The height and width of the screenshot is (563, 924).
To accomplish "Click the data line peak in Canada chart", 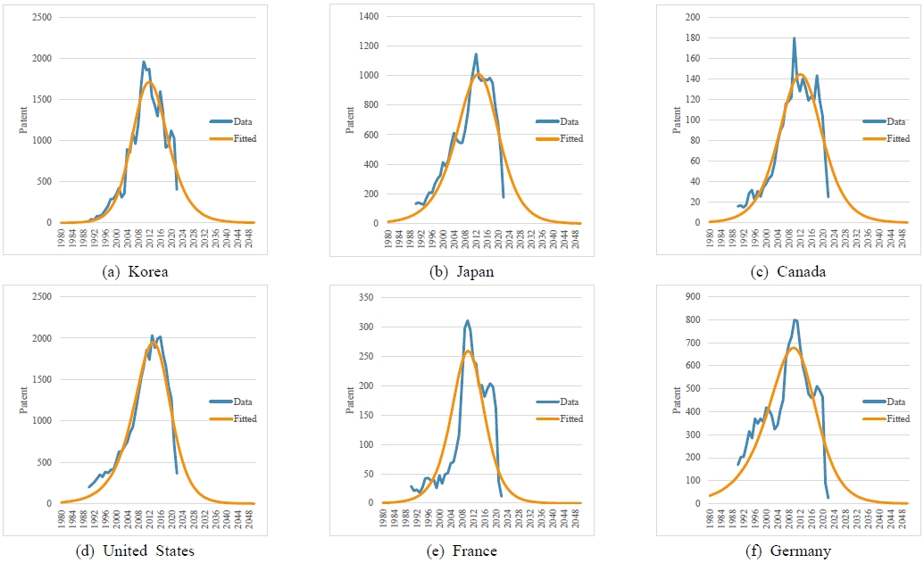I will point(794,38).
